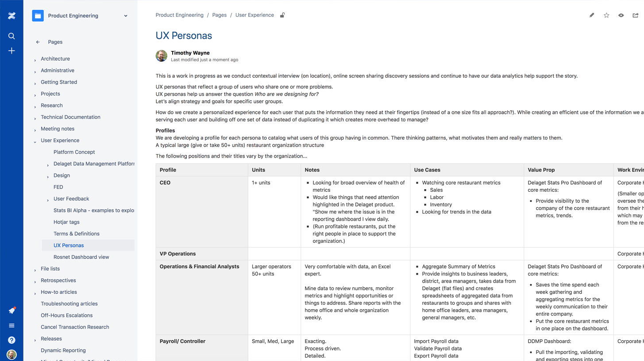
Task: Open search from the left sidebar
Action: click(12, 36)
